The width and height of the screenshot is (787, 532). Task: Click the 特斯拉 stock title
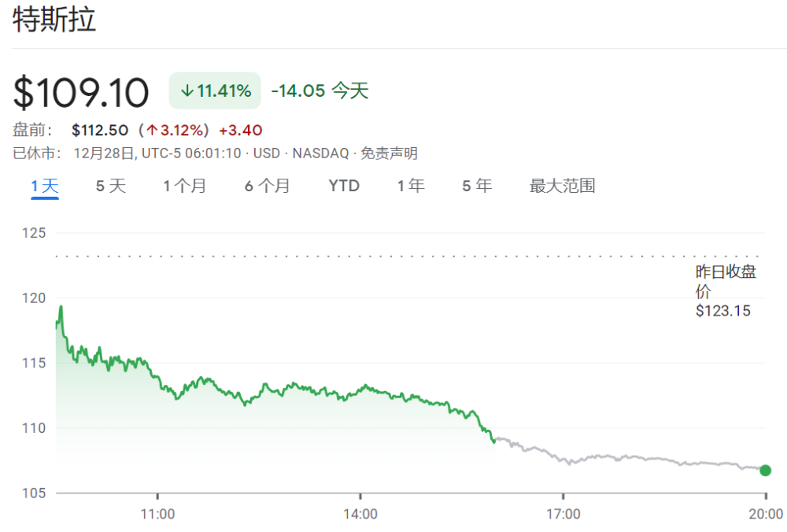pos(54,20)
